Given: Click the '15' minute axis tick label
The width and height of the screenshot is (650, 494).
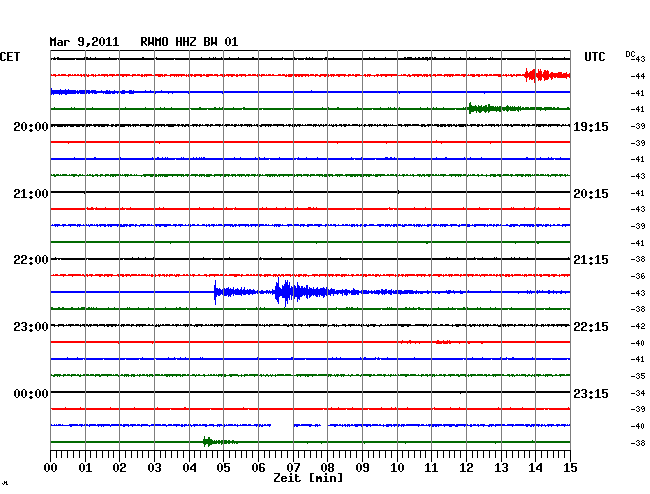Looking at the screenshot, I should 570,468.
